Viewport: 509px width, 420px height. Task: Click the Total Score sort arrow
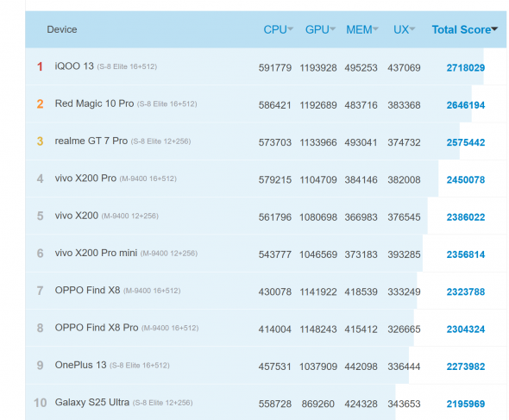point(494,29)
